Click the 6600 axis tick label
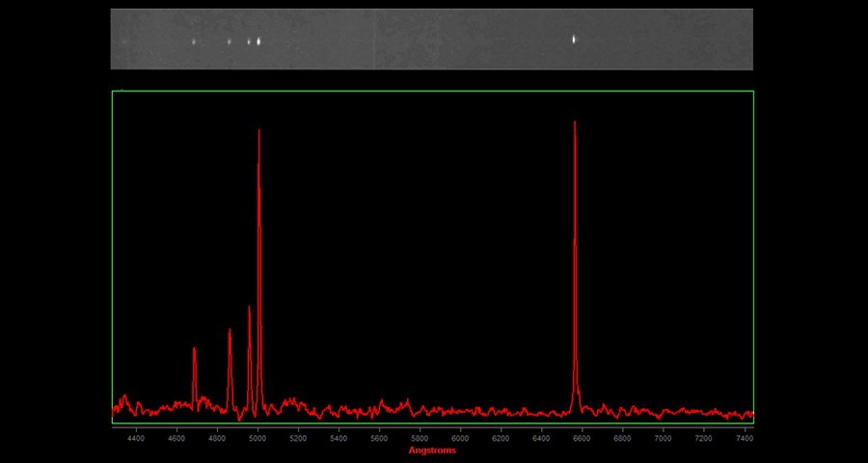The image size is (868, 463). [582, 439]
